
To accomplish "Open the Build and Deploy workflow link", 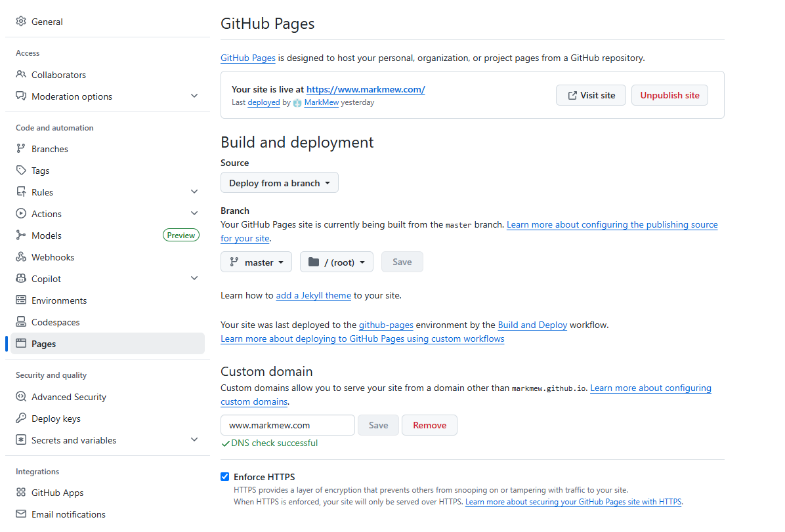I will 532,325.
